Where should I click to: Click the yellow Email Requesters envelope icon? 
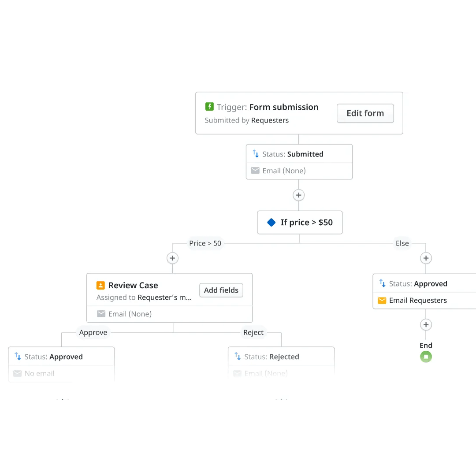click(382, 301)
